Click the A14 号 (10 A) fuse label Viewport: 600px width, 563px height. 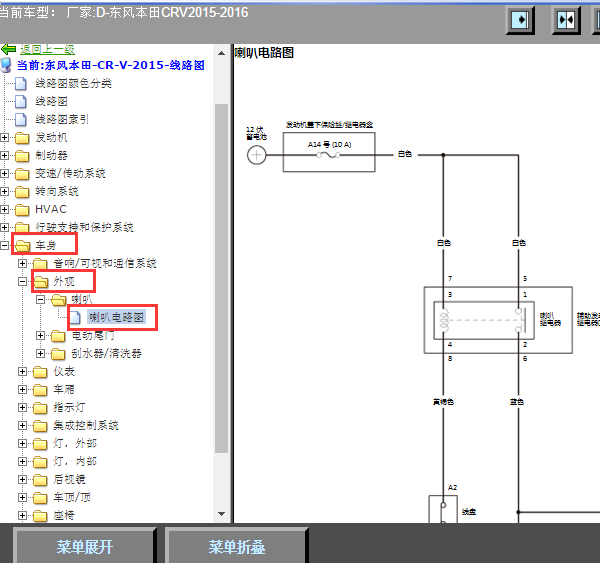(329, 145)
